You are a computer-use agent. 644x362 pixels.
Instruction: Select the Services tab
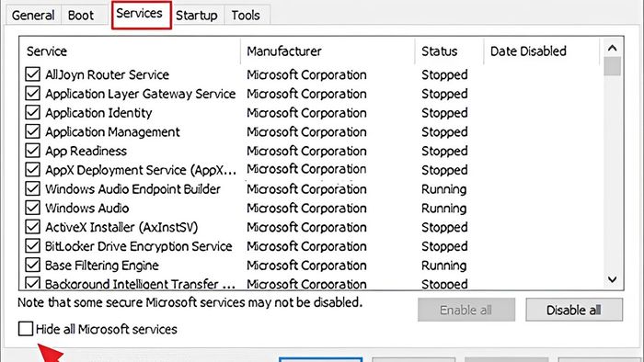click(142, 15)
